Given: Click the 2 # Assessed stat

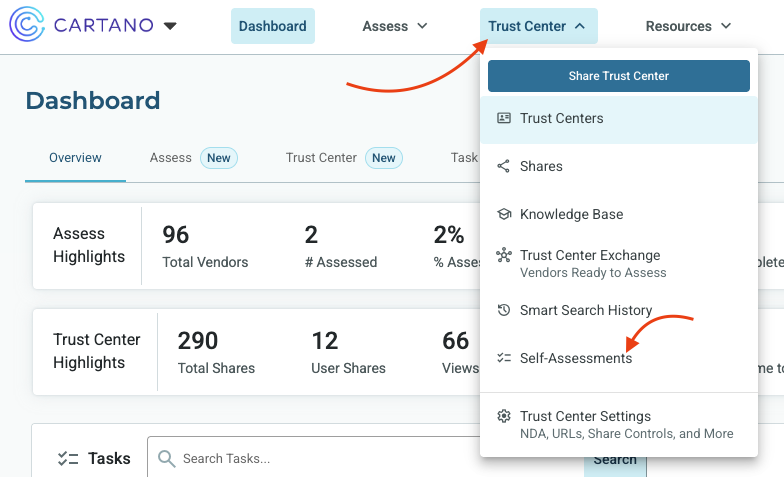Looking at the screenshot, I should pos(340,246).
